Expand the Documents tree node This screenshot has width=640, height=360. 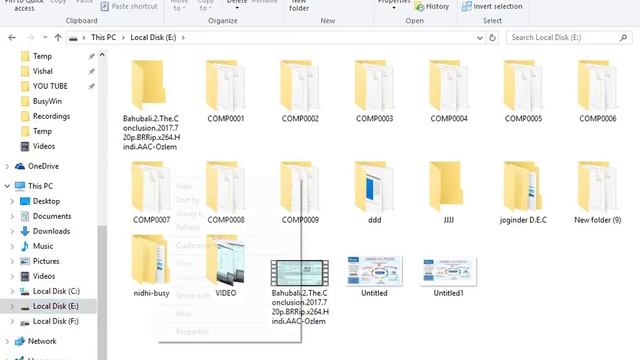[x=12, y=216]
